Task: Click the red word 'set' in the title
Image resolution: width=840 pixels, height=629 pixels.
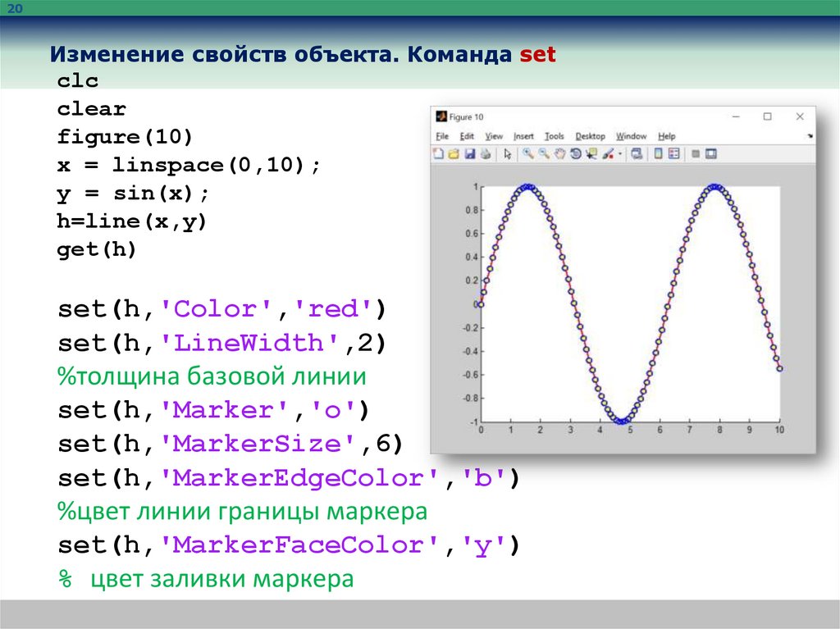Action: 537,54
